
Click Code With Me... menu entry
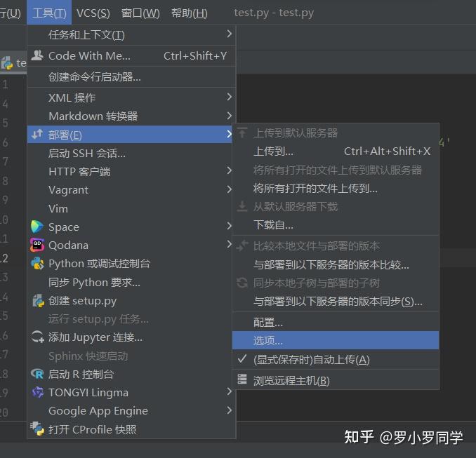point(131,55)
